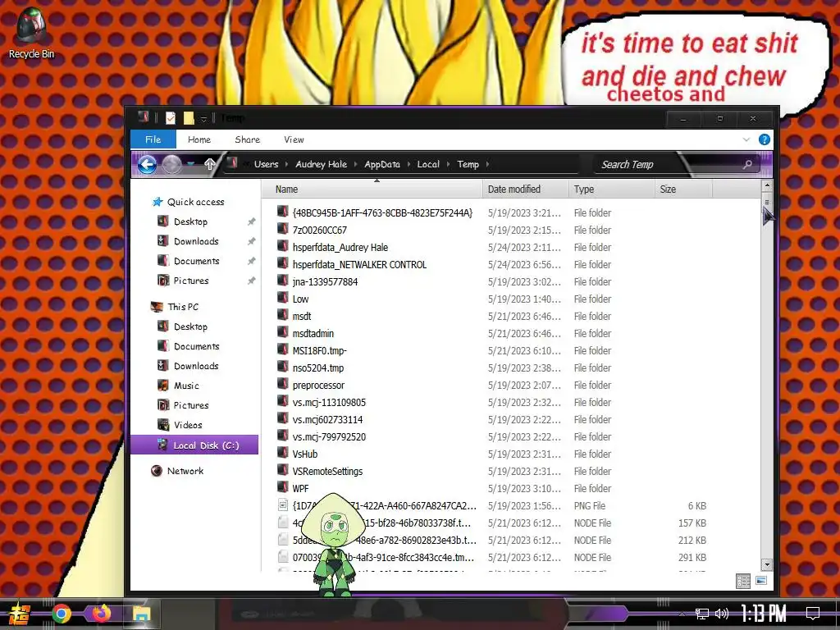Click the scroll down arrow of file list
Screen dimensions: 840x630
coord(767,564)
